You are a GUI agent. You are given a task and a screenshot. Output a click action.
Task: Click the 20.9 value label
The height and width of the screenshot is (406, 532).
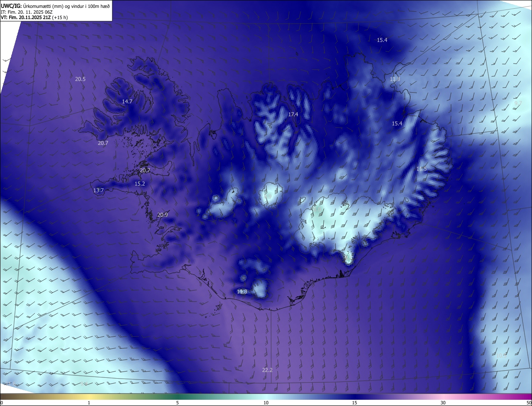[x=163, y=215]
